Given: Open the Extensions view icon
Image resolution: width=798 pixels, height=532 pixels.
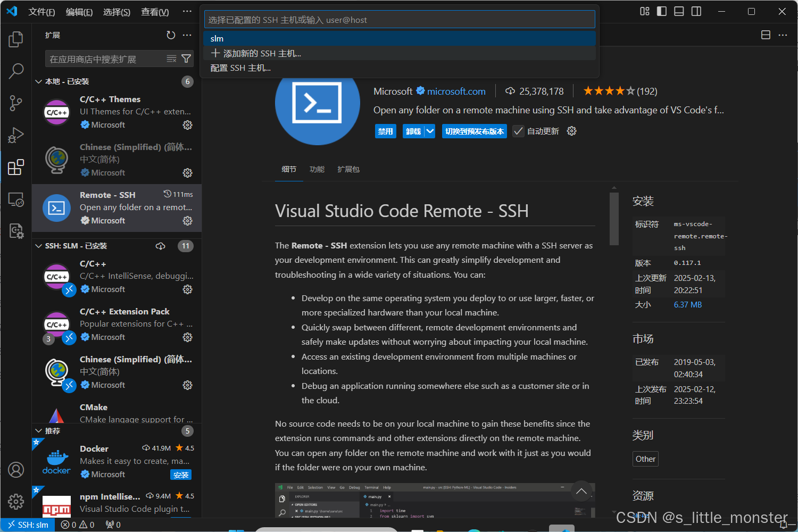Looking at the screenshot, I should click(x=16, y=167).
